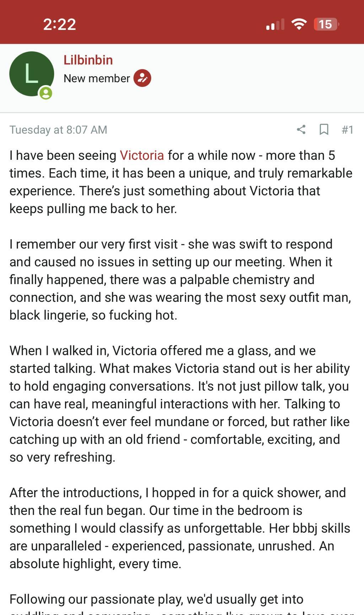
Task: Click the line 'Following our passionate play'
Action: (156, 599)
